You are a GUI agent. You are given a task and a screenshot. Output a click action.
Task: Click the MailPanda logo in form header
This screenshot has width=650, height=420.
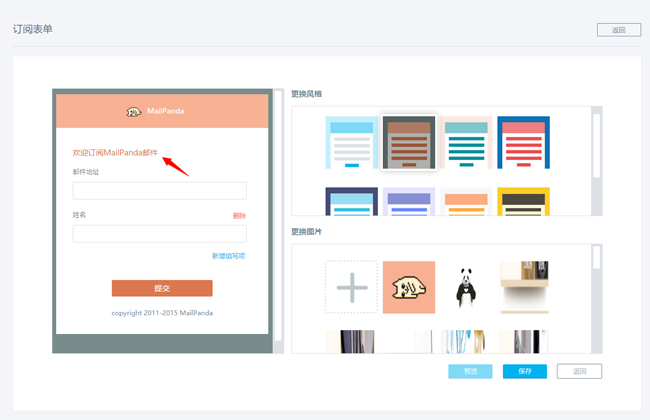(133, 112)
